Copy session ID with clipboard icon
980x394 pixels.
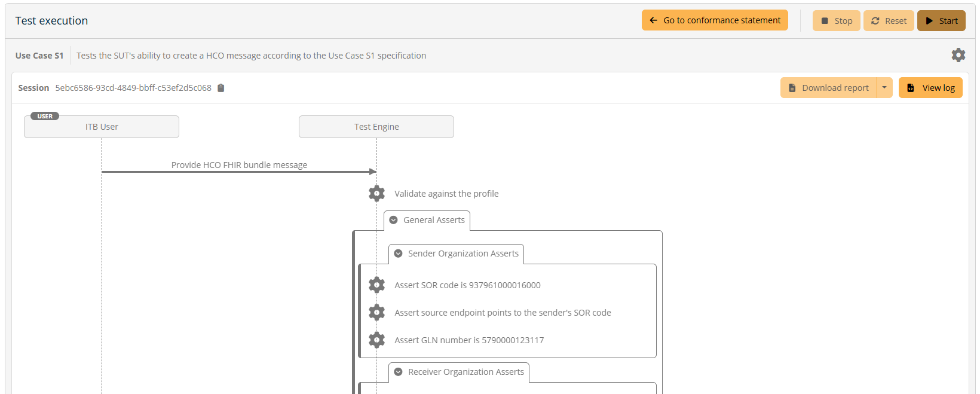(221, 88)
